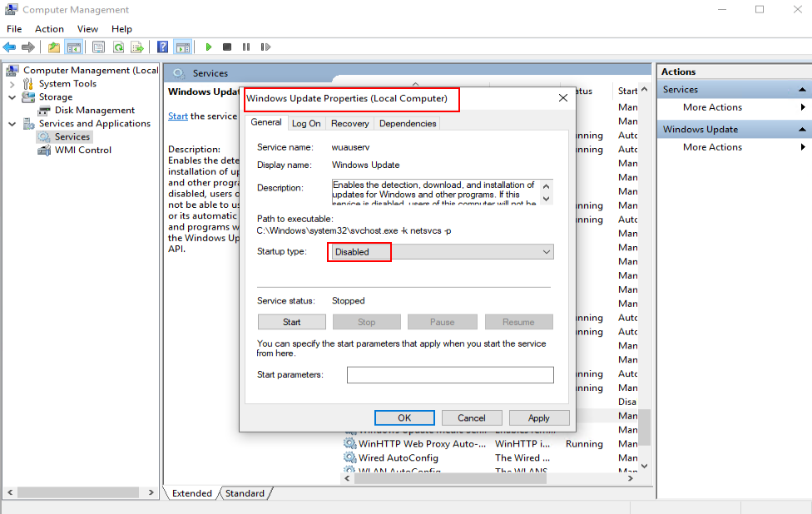Click the Start service button in dialog
The height and width of the screenshot is (514, 812).
[x=291, y=322]
